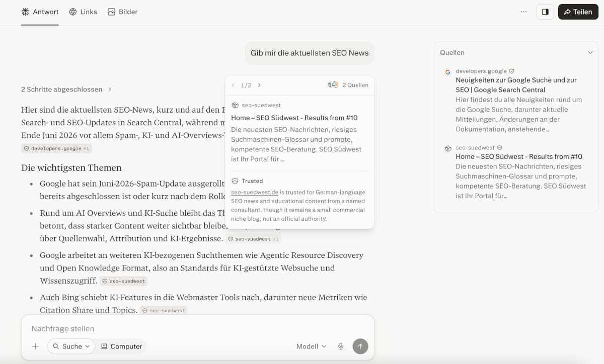
Task: Switch to the Antwort tab
Action: [40, 12]
